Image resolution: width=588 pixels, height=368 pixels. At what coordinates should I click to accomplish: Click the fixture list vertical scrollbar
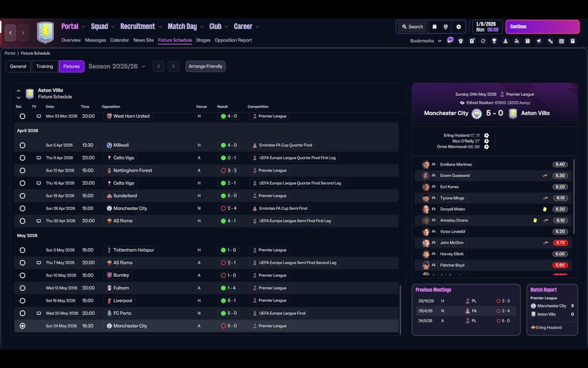(x=401, y=310)
